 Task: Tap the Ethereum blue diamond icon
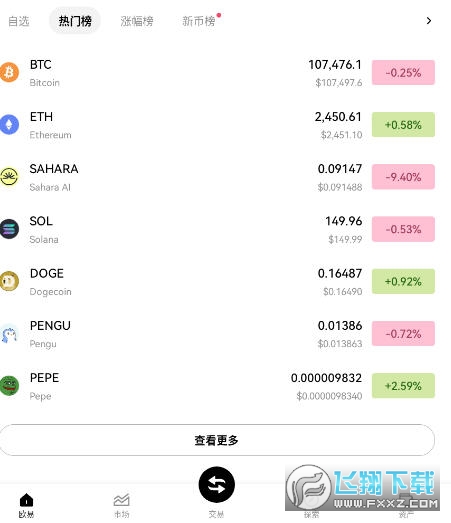[x=9, y=124]
